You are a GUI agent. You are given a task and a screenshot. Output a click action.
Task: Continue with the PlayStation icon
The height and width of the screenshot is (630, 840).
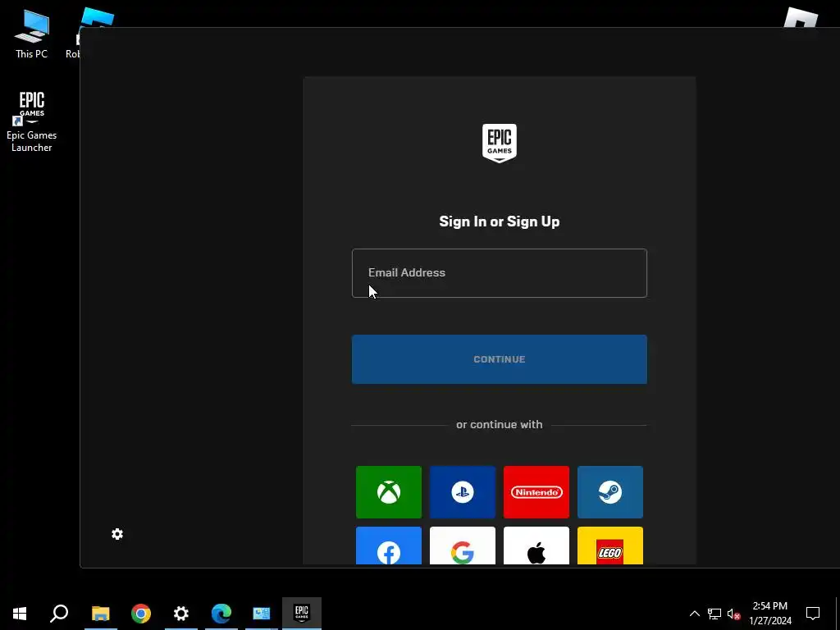pyautogui.click(x=463, y=492)
